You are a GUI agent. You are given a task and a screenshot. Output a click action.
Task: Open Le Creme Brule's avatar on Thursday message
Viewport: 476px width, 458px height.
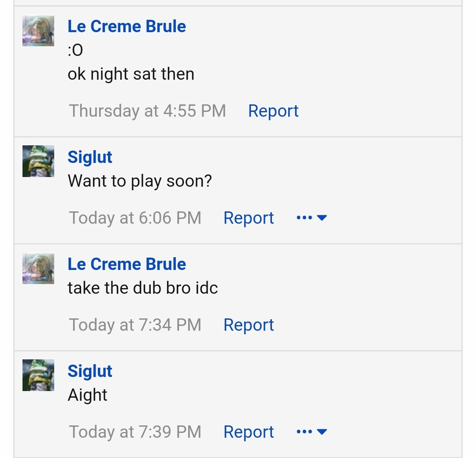coord(38,31)
